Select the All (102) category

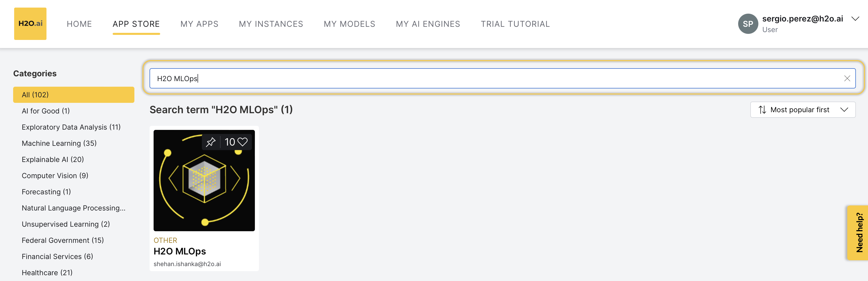pos(74,95)
